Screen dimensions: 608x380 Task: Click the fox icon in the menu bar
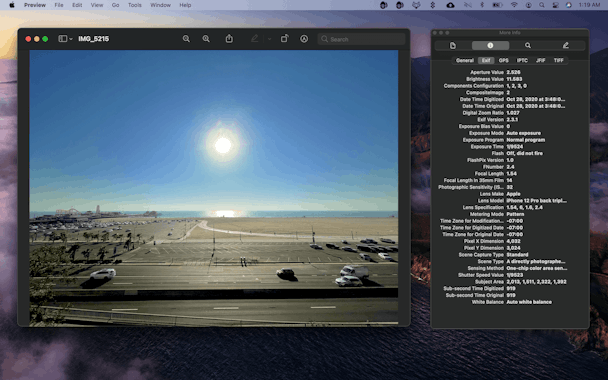click(416, 5)
